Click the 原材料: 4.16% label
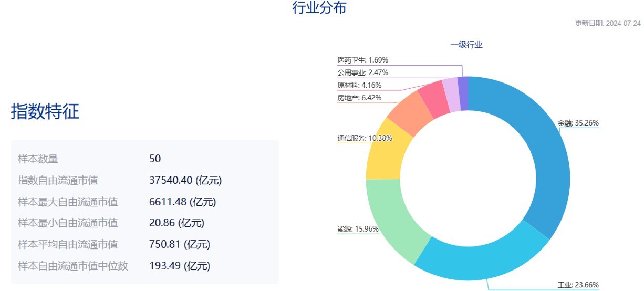Viewport: 644px width, 291px height. point(359,85)
